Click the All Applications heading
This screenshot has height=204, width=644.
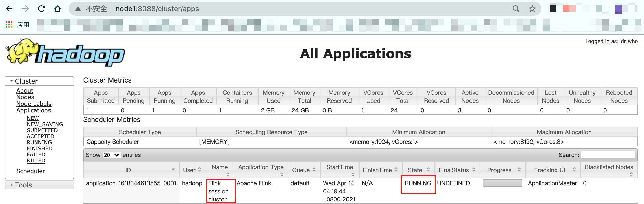click(356, 54)
